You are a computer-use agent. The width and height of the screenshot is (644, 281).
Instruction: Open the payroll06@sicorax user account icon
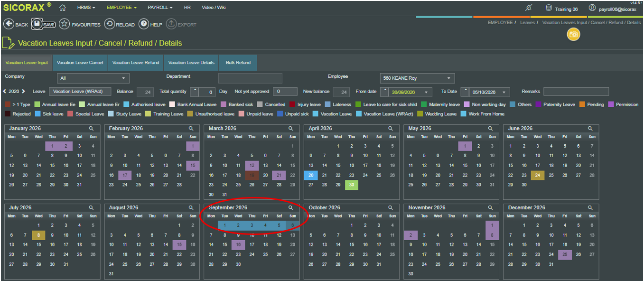592,8
